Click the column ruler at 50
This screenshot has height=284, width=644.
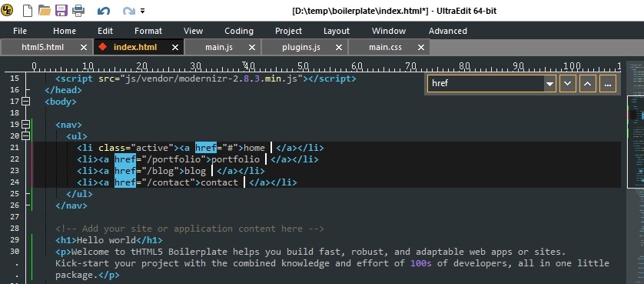303,66
